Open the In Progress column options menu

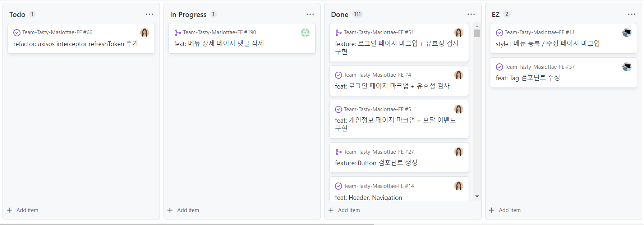[310, 14]
